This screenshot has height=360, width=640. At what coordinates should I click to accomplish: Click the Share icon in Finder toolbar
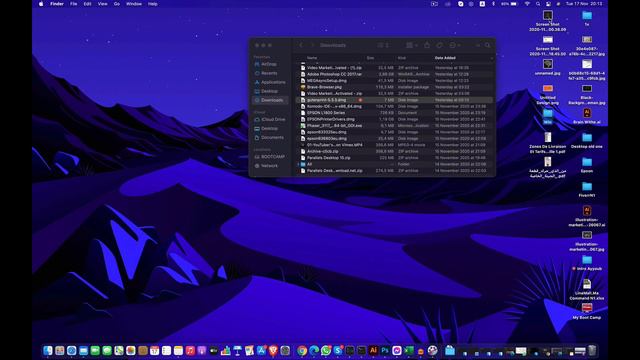[427, 45]
